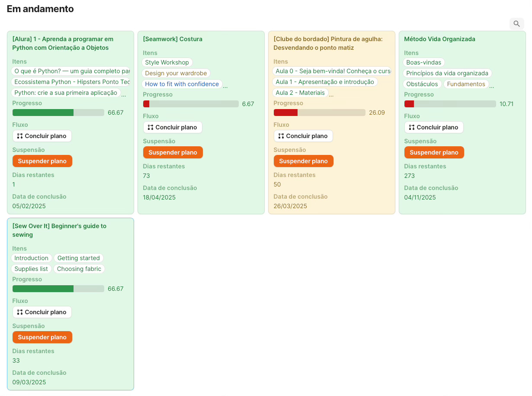Select the Choosing fabric item tag
The image size is (532, 396).
click(x=79, y=269)
